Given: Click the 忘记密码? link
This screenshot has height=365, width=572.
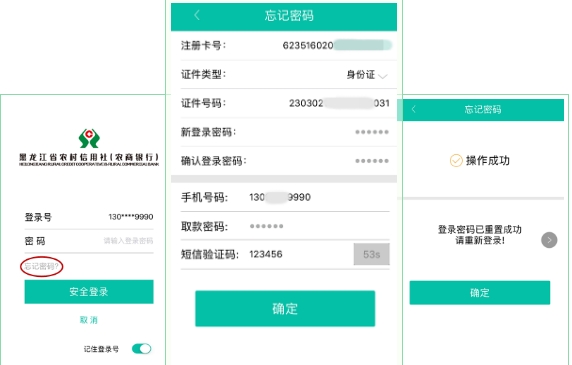Looking at the screenshot, I should click(41, 266).
